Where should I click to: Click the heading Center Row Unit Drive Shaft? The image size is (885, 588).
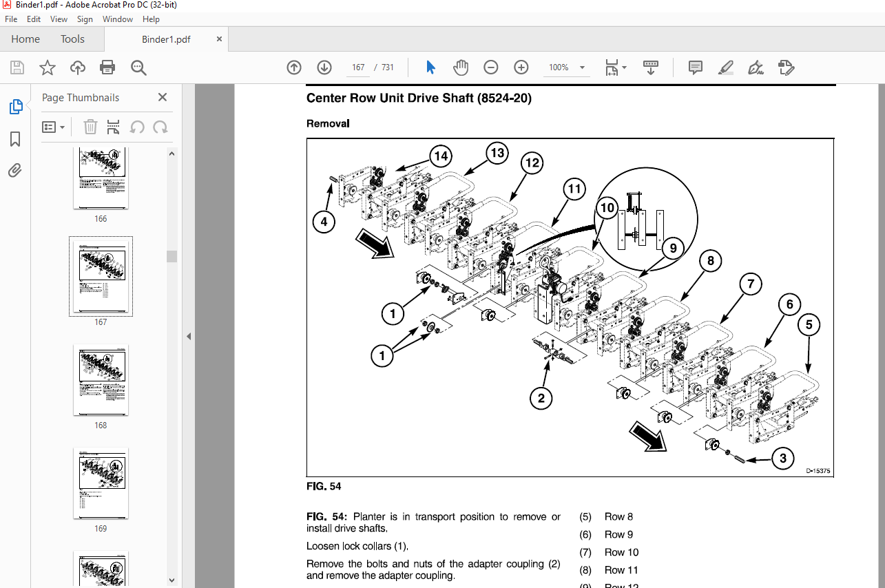click(419, 98)
